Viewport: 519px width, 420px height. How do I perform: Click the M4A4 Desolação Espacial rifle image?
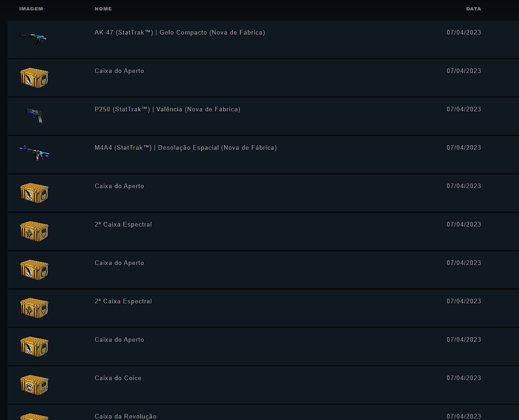click(x=35, y=154)
